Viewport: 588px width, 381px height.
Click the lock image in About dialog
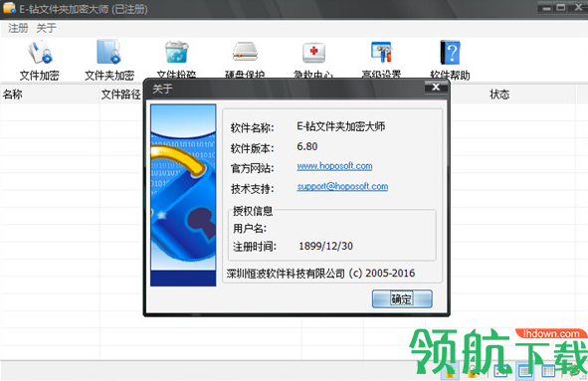coord(183,195)
